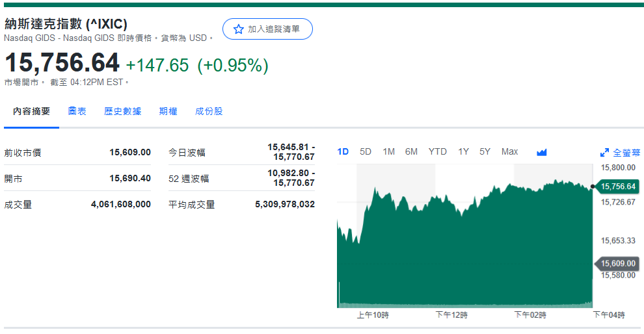Click the 加入追蹤清單 button label
Screen dimensions: 644x334
tap(274, 29)
